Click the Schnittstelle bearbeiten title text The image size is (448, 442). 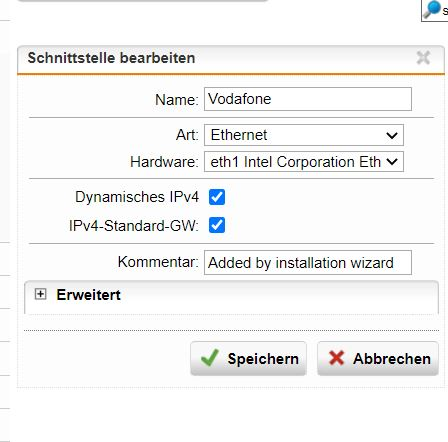(x=111, y=58)
